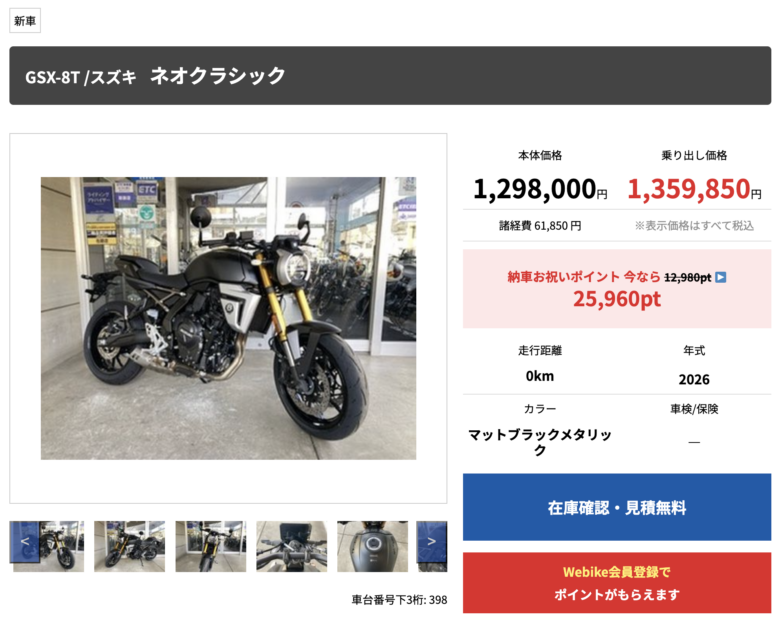Select the handlebar cockpit thumbnail
Screen dimensions: 780x618
tap(292, 546)
